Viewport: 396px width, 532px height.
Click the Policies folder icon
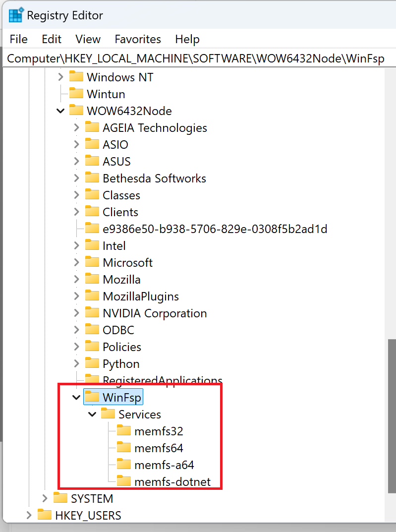coord(92,346)
